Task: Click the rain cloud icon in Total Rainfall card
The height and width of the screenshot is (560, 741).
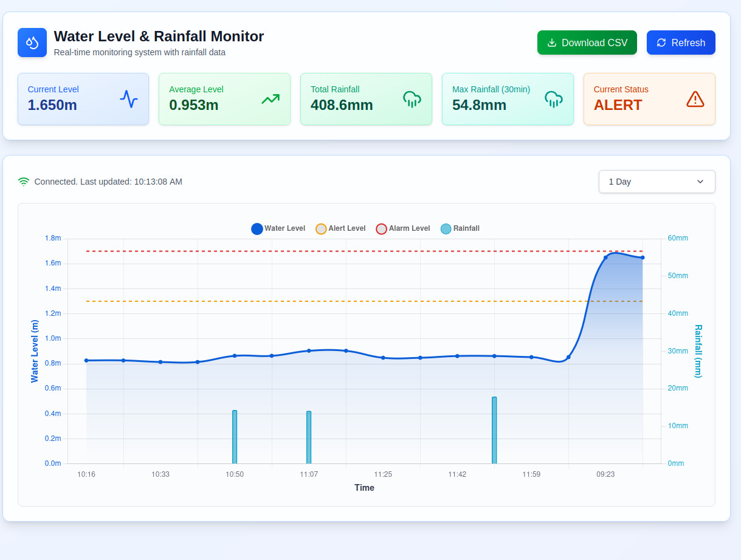Action: point(412,99)
